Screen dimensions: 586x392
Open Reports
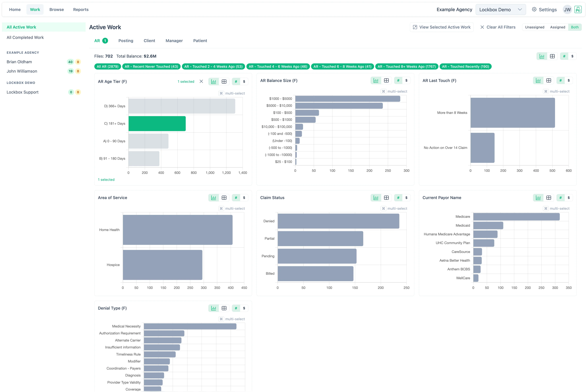click(81, 10)
